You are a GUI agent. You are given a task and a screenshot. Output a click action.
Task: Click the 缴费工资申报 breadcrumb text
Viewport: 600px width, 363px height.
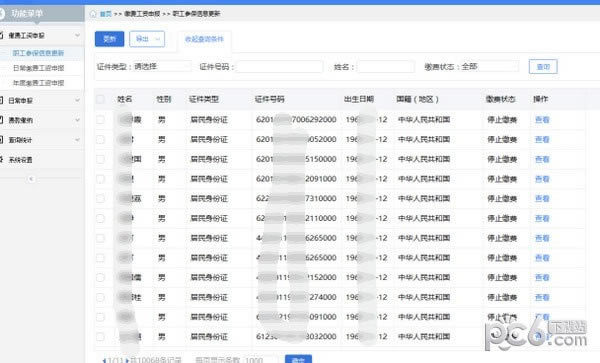pos(142,14)
